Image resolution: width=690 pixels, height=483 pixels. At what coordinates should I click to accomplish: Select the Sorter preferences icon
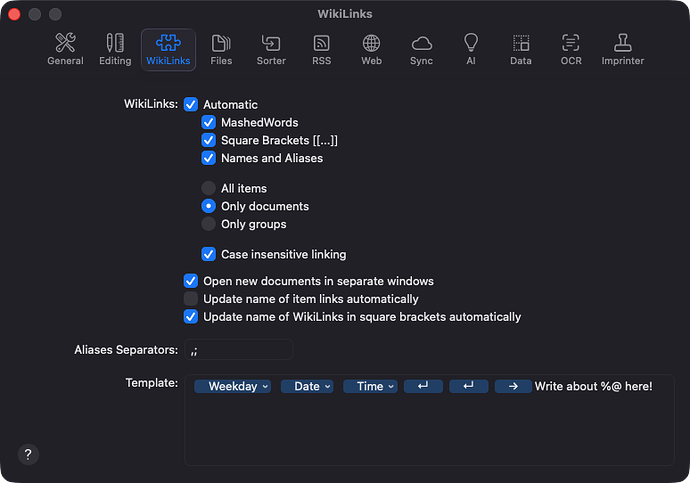click(x=271, y=49)
